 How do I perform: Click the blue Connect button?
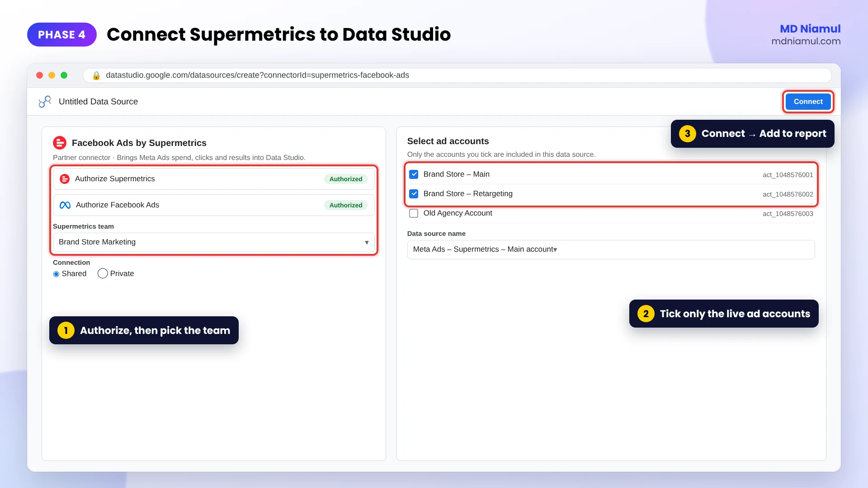point(808,102)
